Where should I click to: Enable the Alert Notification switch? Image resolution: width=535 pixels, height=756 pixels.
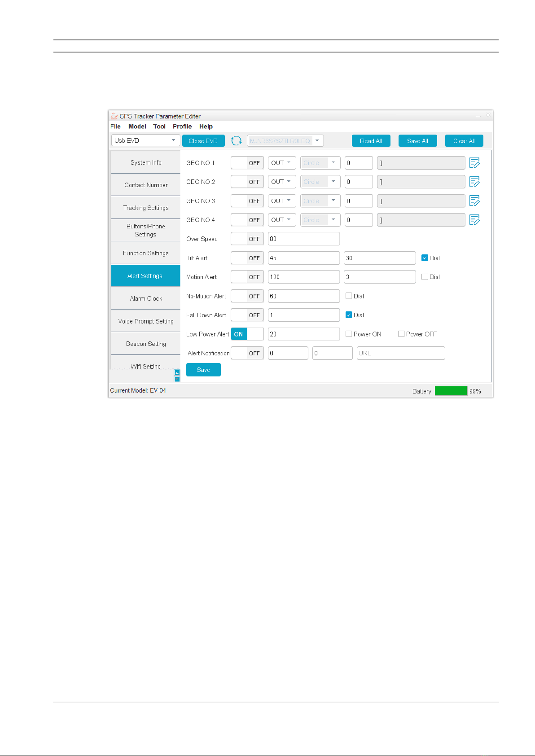coord(247,353)
